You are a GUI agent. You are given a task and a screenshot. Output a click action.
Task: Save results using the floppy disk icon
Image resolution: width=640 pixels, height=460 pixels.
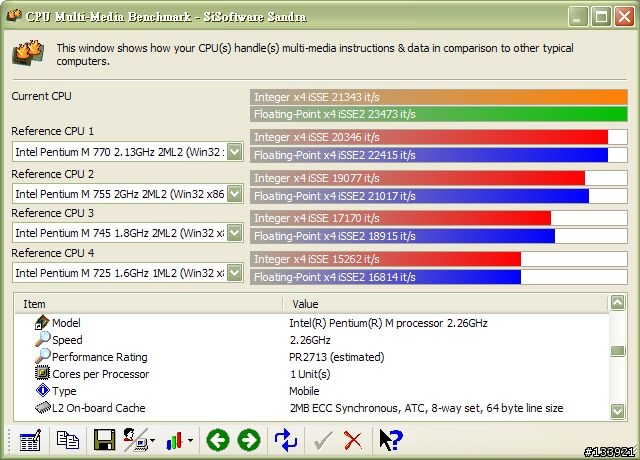(104, 440)
